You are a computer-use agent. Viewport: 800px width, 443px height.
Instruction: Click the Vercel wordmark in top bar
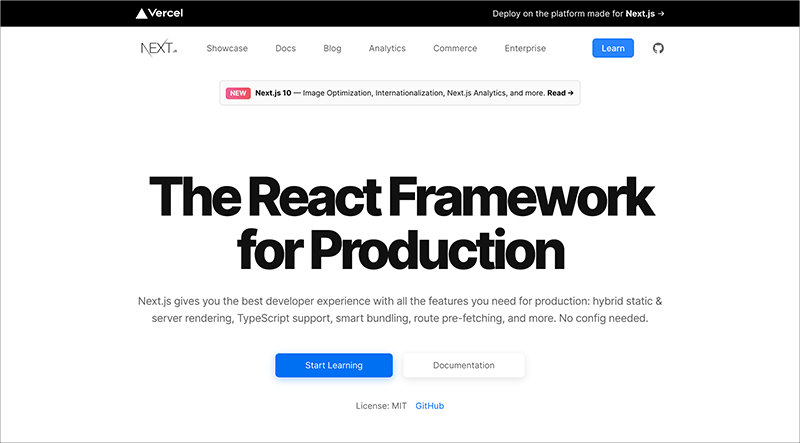tap(169, 14)
